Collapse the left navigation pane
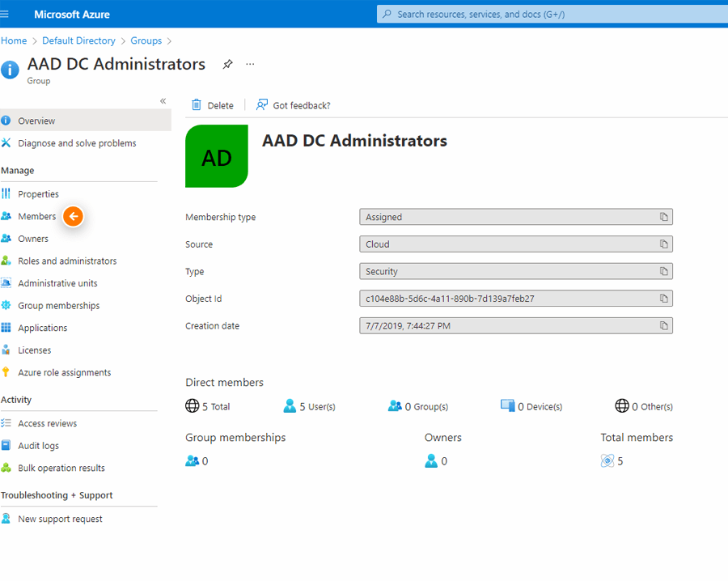This screenshot has height=581, width=728. (x=163, y=101)
